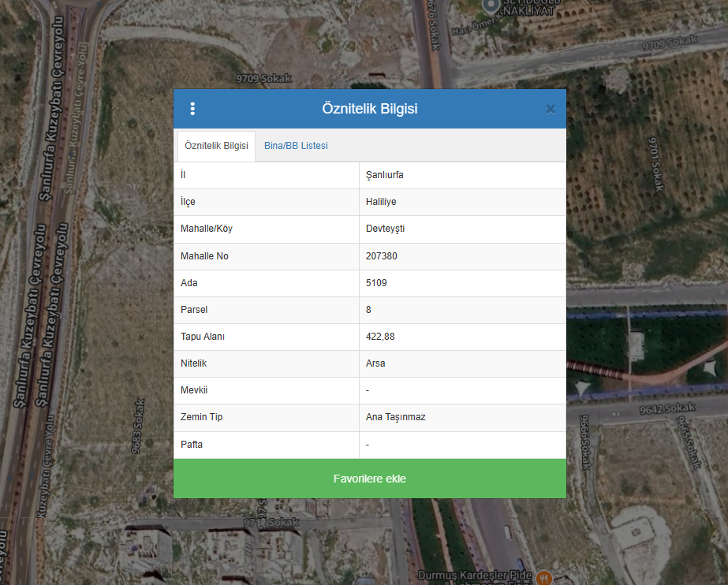Switch to the Bina/BB Listesi tab
Image resolution: width=728 pixels, height=585 pixels.
coord(296,146)
